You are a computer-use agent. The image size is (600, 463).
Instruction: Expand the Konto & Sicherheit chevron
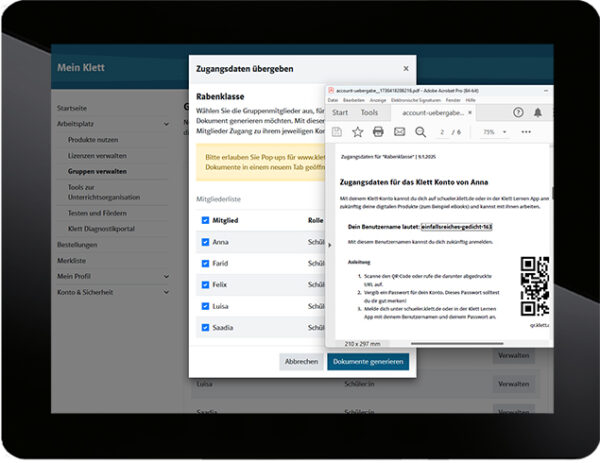166,292
